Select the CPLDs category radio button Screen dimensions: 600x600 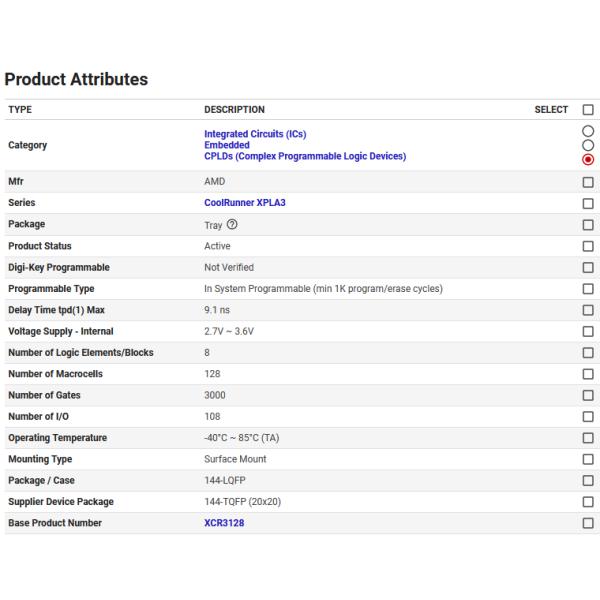pyautogui.click(x=588, y=160)
